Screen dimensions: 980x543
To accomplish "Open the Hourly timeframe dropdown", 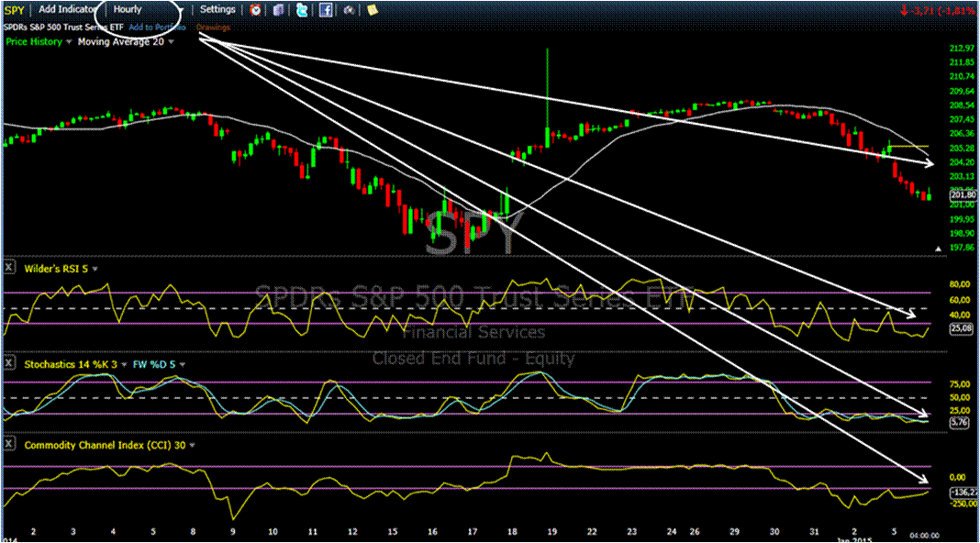I will pyautogui.click(x=148, y=9).
